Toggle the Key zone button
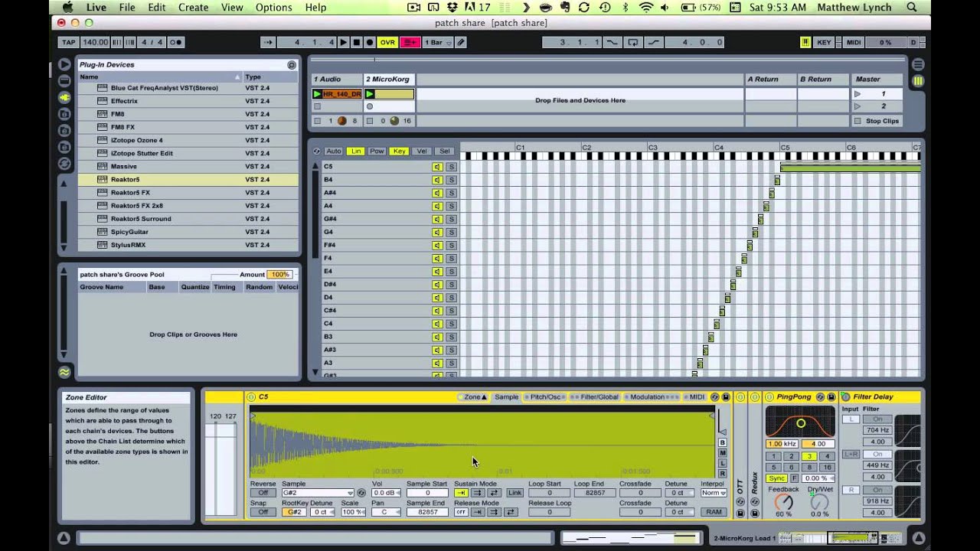The height and width of the screenshot is (551, 980). [399, 152]
